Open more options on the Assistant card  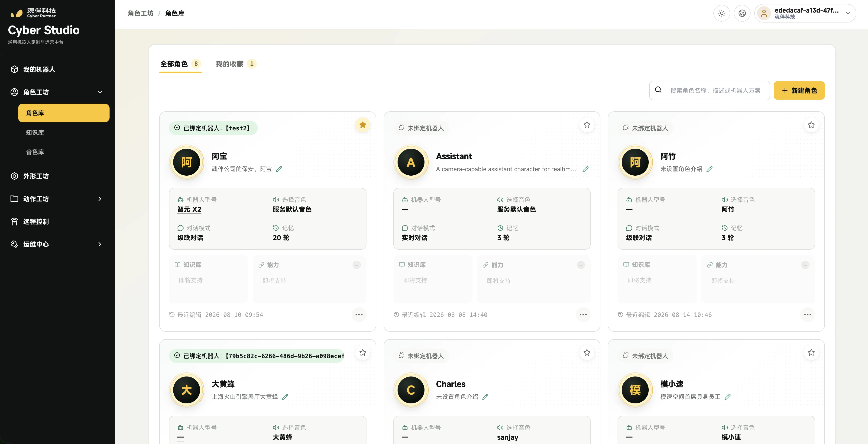click(583, 315)
